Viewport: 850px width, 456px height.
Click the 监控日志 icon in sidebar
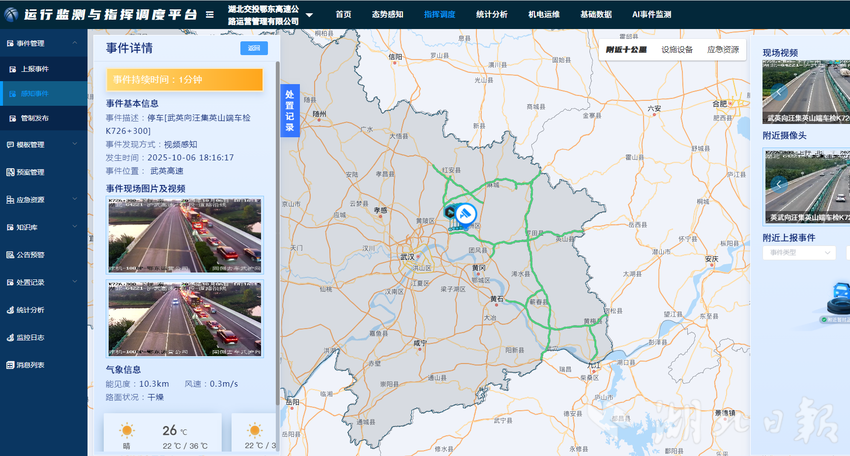tap(9, 338)
